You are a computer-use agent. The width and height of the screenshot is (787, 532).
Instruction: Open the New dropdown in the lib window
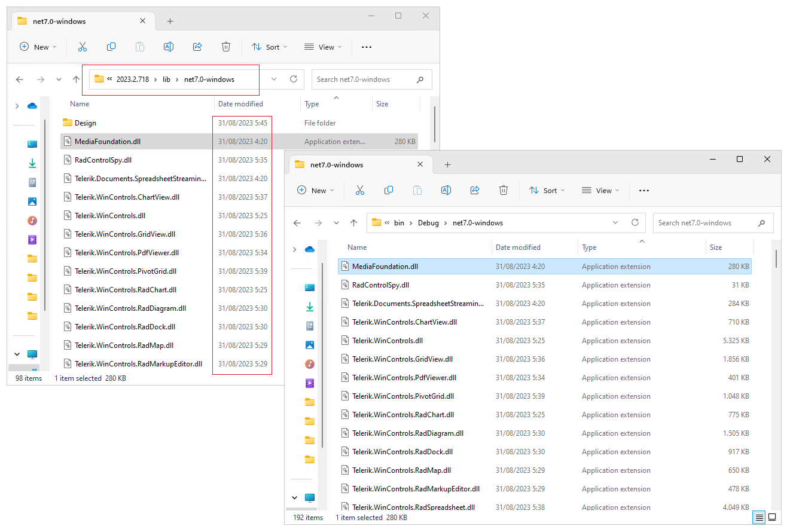[38, 47]
